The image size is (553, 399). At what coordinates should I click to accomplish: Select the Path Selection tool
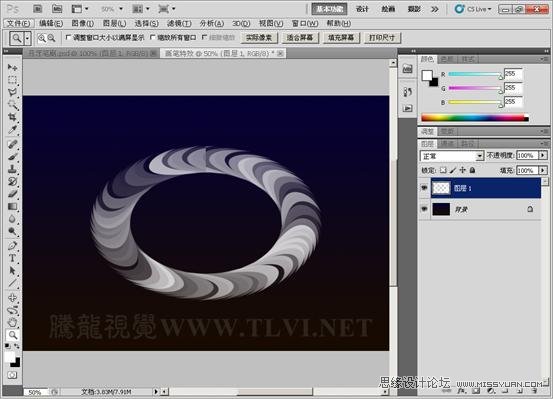point(12,270)
